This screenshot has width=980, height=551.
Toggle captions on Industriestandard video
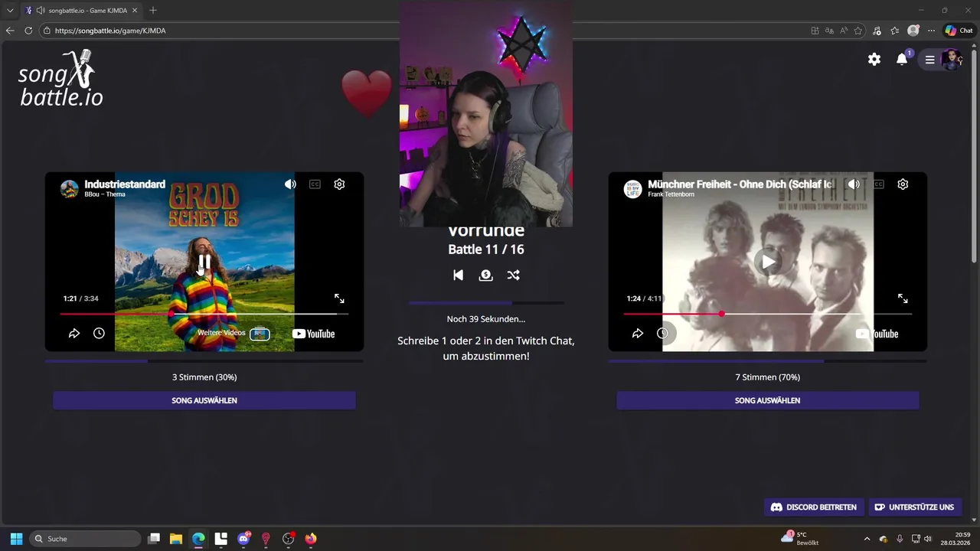pyautogui.click(x=315, y=184)
